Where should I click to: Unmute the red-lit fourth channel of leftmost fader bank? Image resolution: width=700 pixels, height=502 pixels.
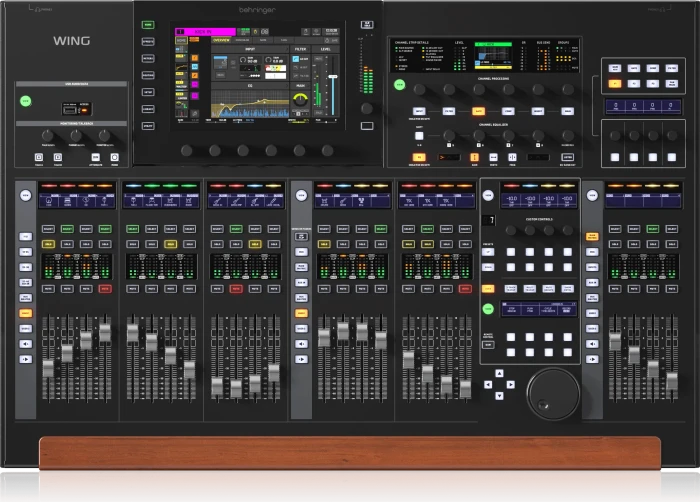point(105,289)
